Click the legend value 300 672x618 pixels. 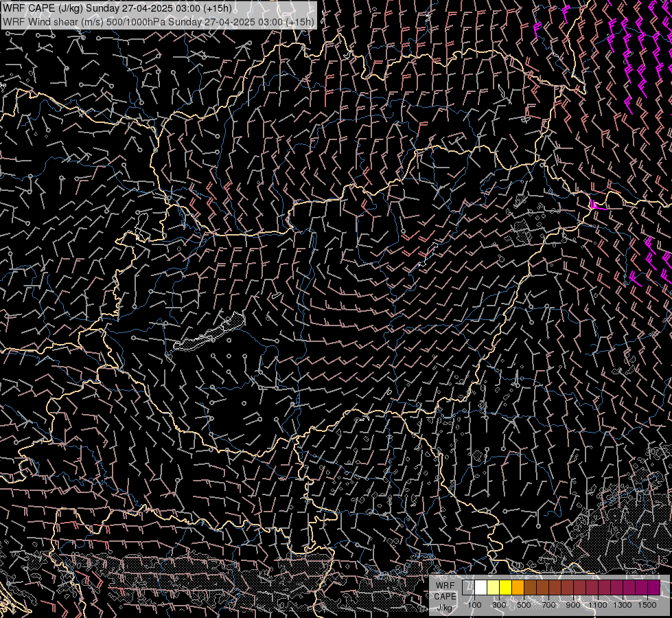point(499,605)
